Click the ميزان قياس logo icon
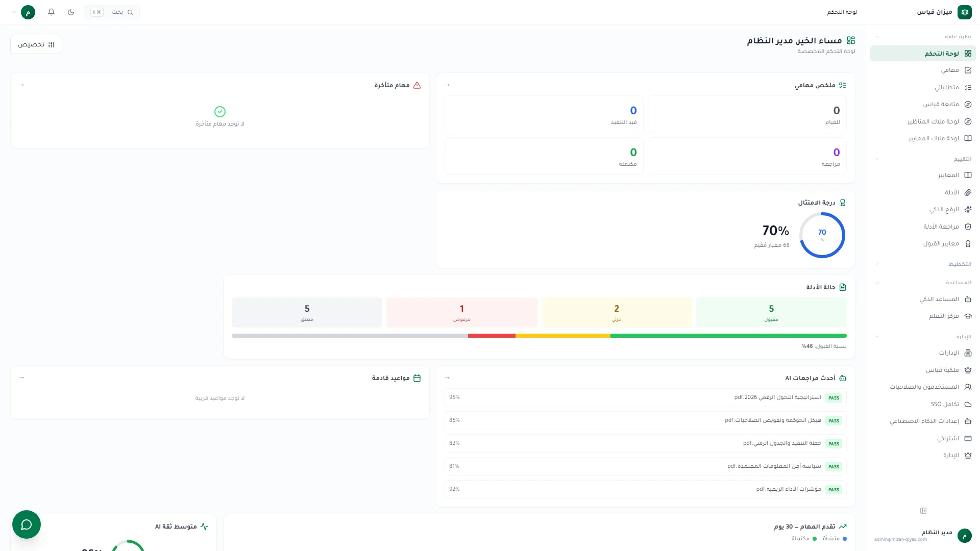 click(x=965, y=12)
